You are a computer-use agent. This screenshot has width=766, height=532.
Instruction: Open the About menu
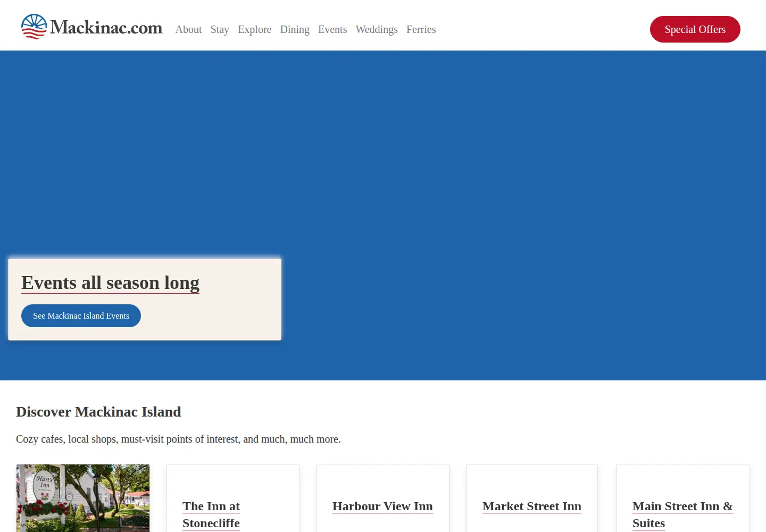coord(188,29)
